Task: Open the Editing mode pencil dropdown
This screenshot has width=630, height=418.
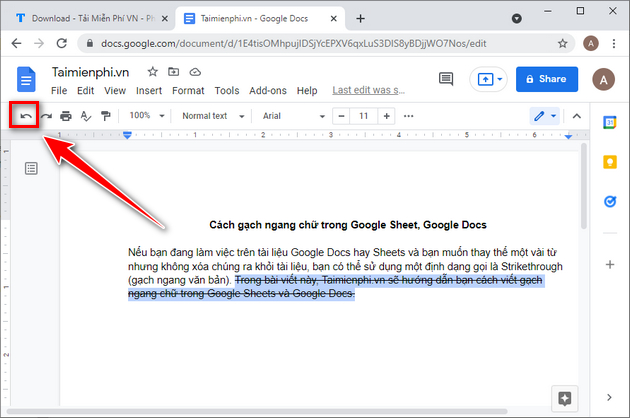Action: [x=544, y=116]
